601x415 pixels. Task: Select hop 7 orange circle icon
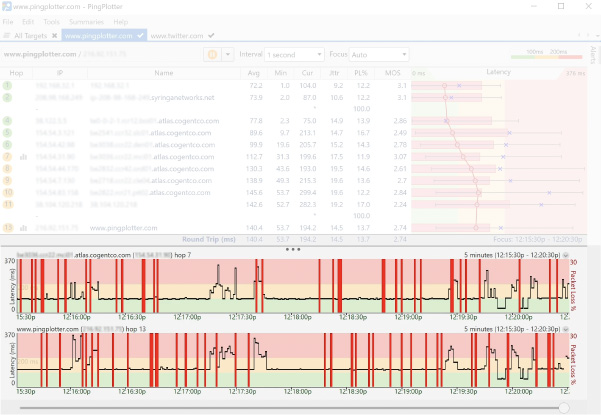(7, 157)
